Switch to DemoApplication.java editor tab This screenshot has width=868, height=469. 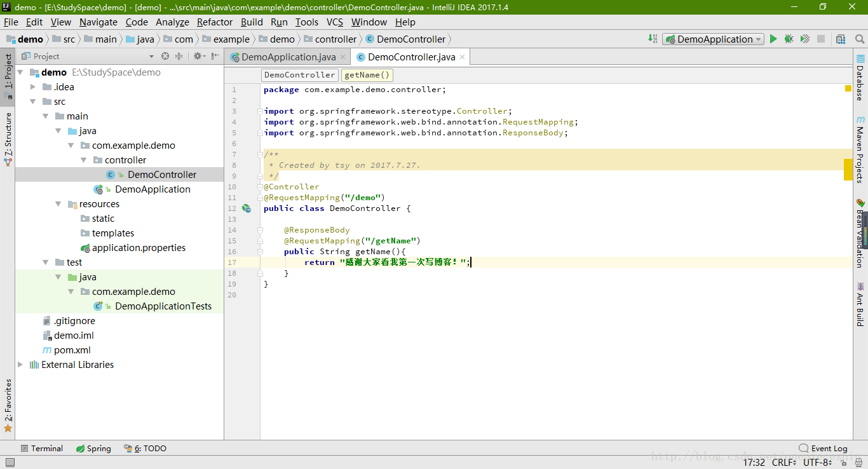288,57
